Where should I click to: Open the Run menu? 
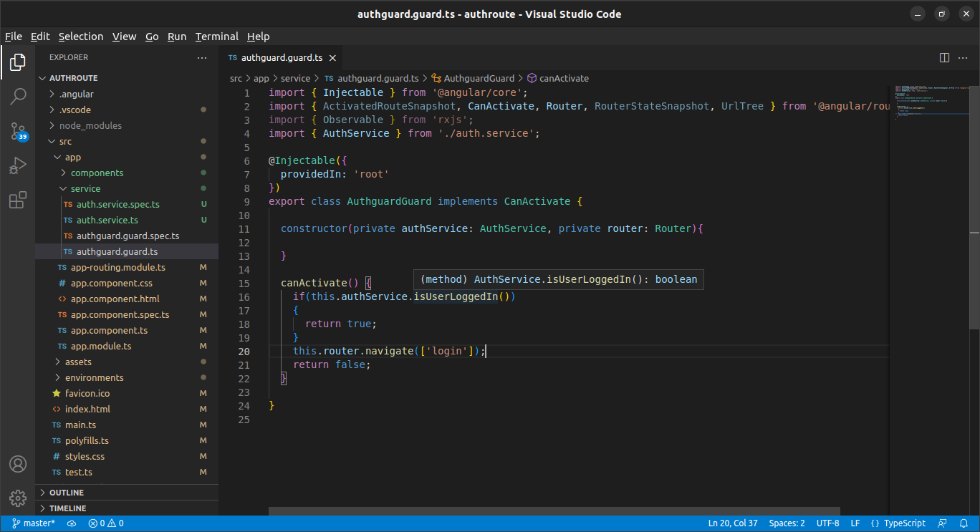click(177, 37)
